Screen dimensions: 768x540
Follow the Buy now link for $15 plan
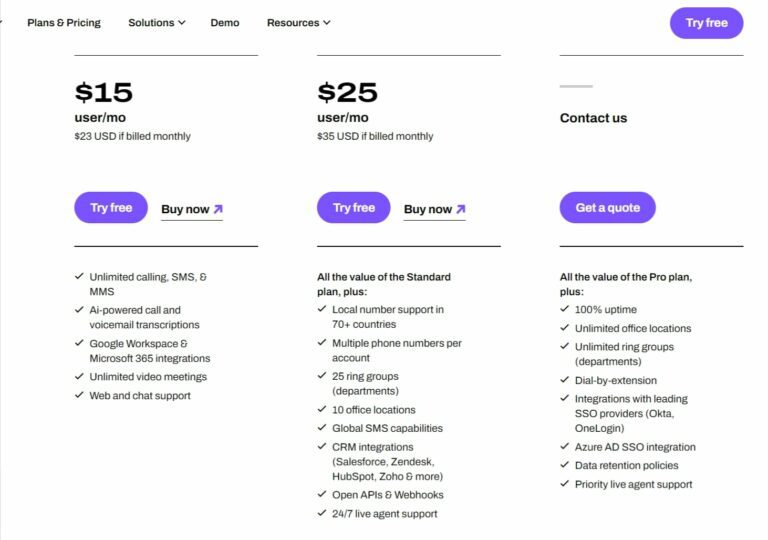tap(185, 210)
